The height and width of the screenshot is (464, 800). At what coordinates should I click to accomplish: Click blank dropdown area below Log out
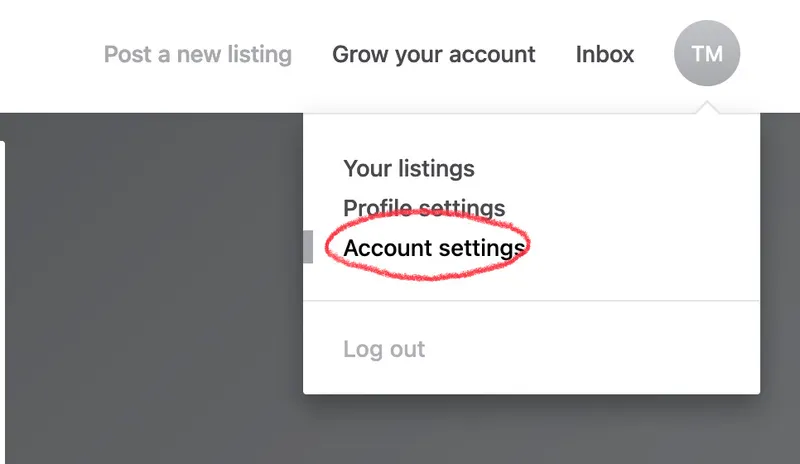point(530,378)
